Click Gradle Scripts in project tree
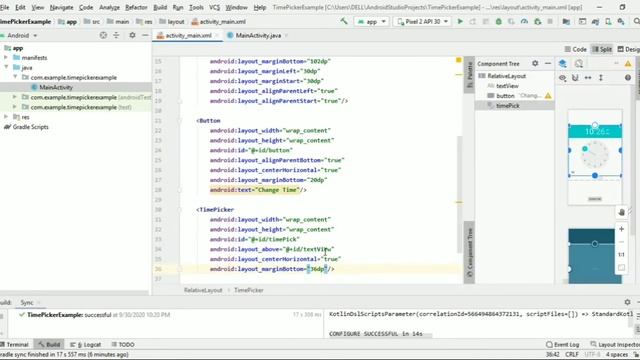The width and height of the screenshot is (640, 360). [31, 127]
